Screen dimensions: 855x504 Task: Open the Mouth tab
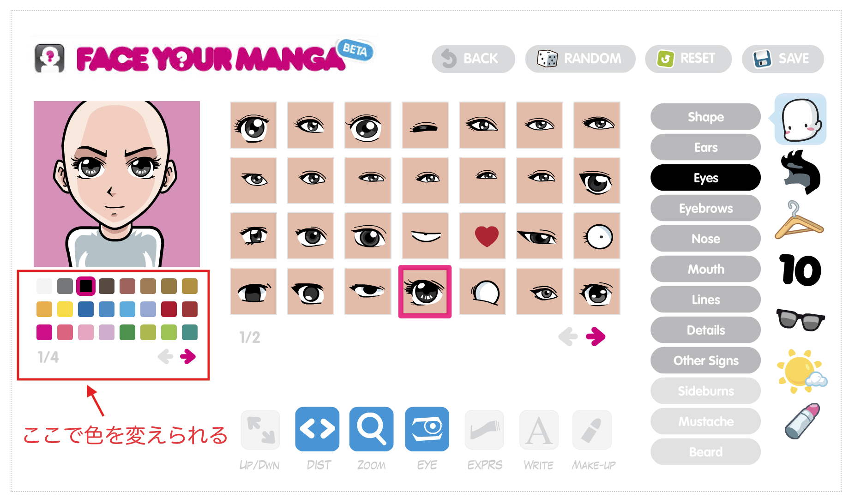coord(705,269)
